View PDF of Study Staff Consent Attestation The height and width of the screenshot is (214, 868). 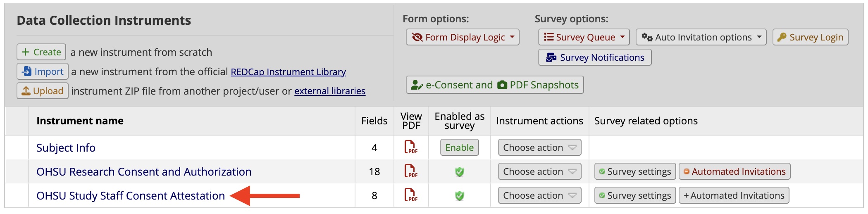[411, 195]
